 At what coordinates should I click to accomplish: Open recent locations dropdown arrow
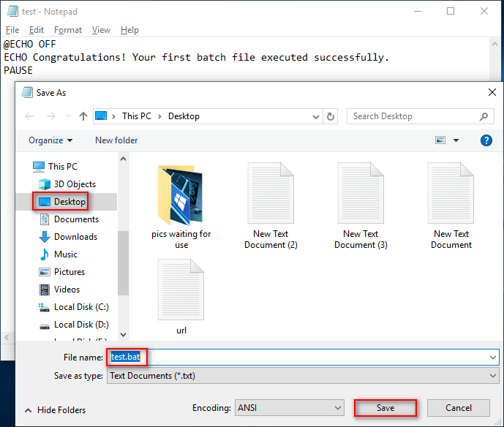68,116
